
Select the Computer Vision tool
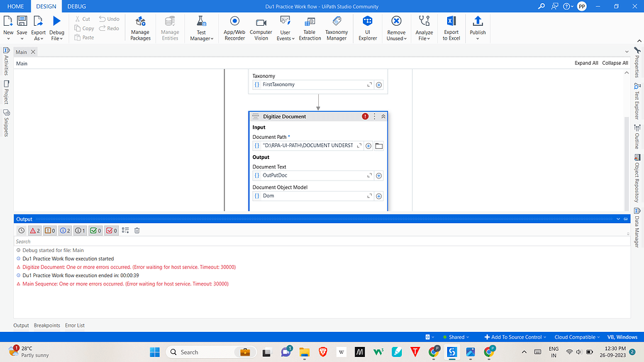pos(260,28)
